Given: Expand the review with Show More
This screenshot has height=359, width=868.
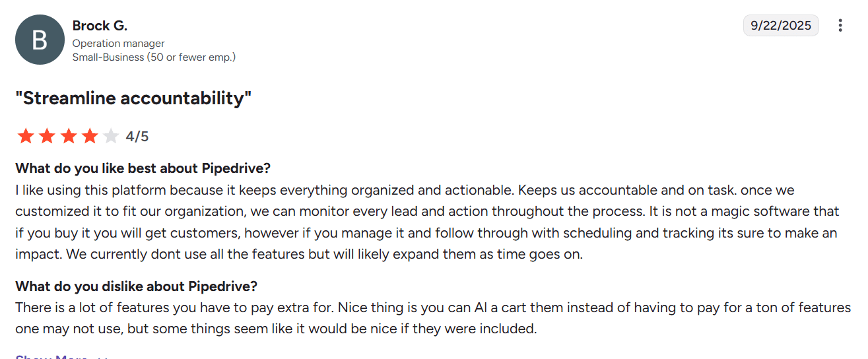Looking at the screenshot, I should coord(51,356).
